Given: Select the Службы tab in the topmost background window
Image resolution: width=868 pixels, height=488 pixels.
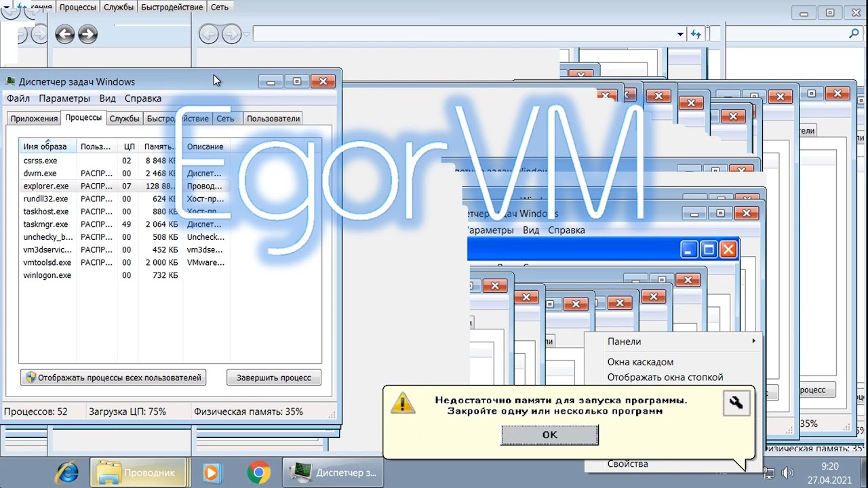Looking at the screenshot, I should 119,7.
